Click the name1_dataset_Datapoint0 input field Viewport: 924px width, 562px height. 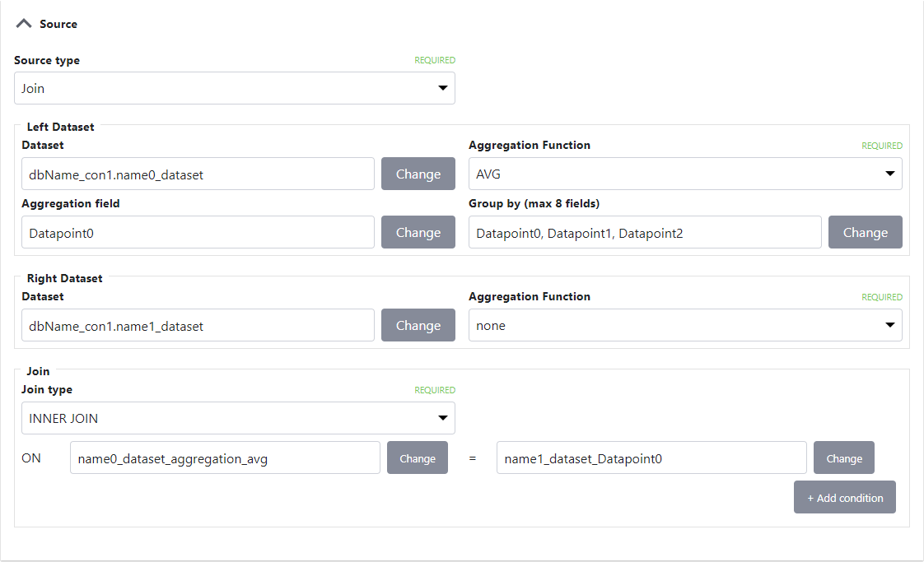coord(651,458)
